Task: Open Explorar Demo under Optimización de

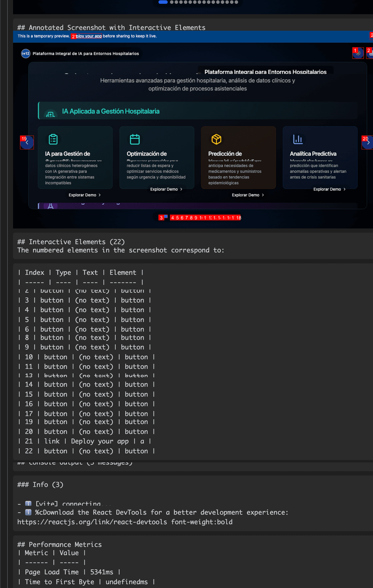Action: coord(166,189)
